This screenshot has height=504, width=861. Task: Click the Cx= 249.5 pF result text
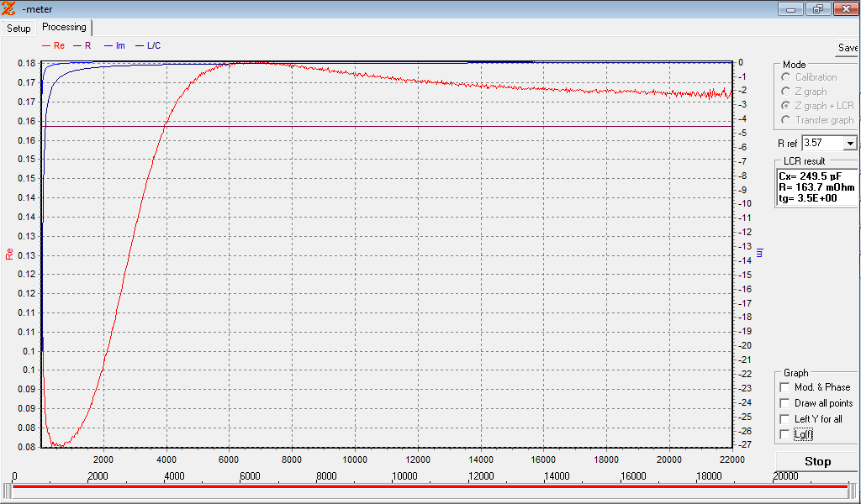[x=810, y=176]
